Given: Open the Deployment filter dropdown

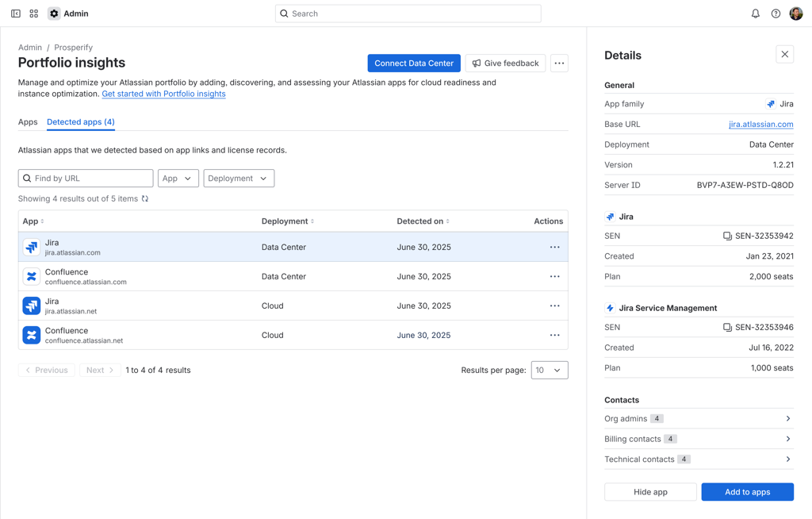Looking at the screenshot, I should pyautogui.click(x=239, y=179).
